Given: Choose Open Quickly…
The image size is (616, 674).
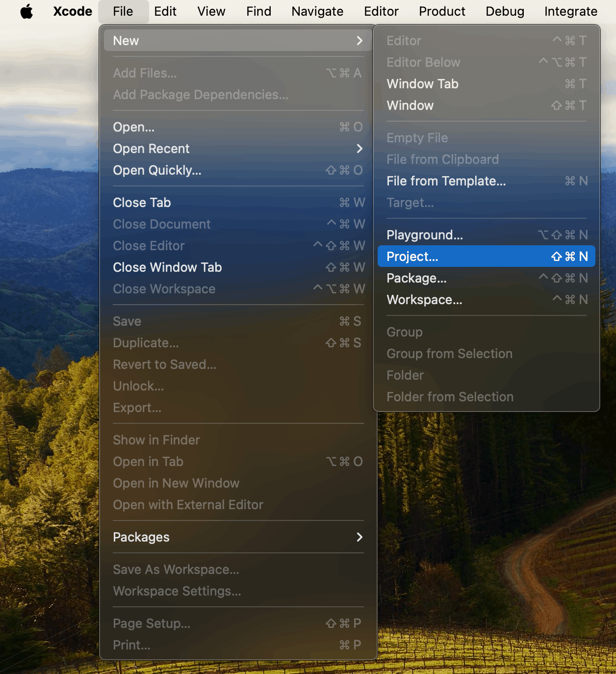Looking at the screenshot, I should (x=238, y=170).
